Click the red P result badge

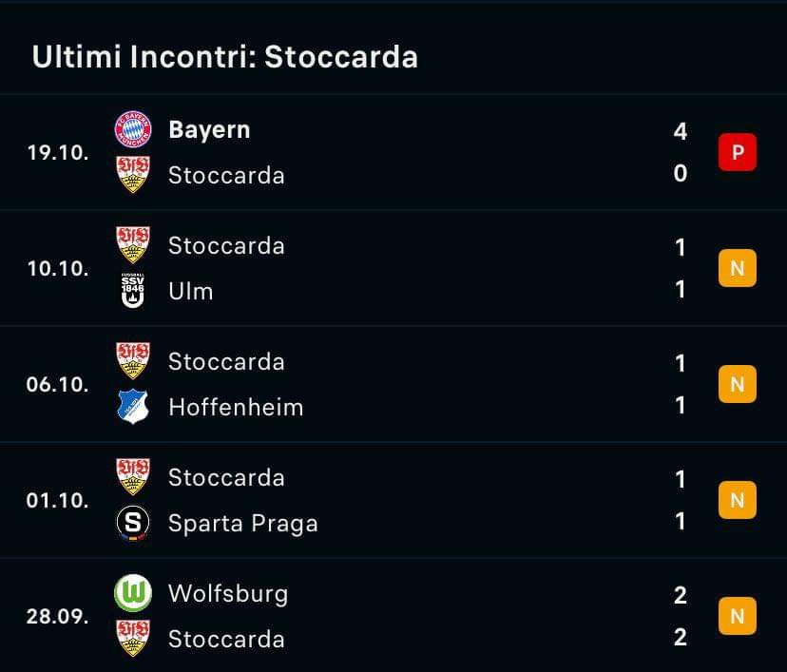[738, 152]
